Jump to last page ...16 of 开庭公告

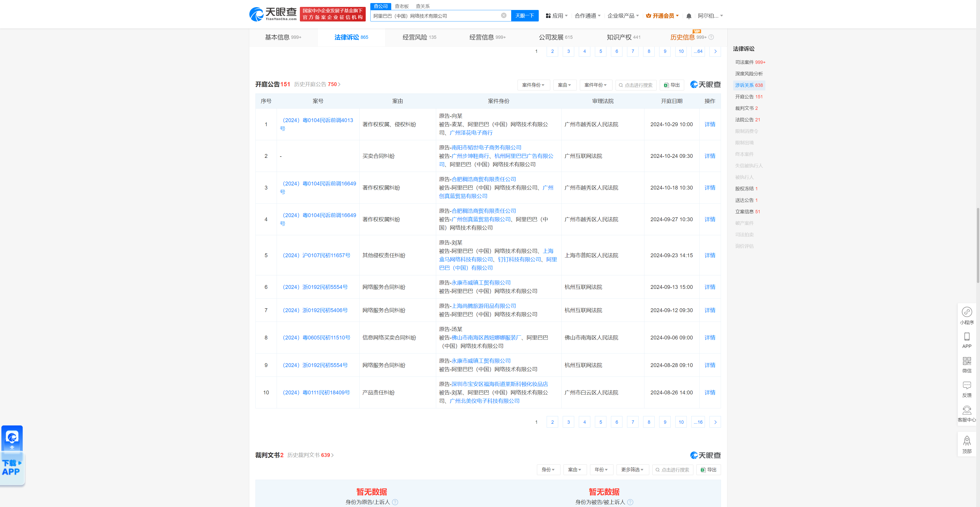click(x=698, y=422)
